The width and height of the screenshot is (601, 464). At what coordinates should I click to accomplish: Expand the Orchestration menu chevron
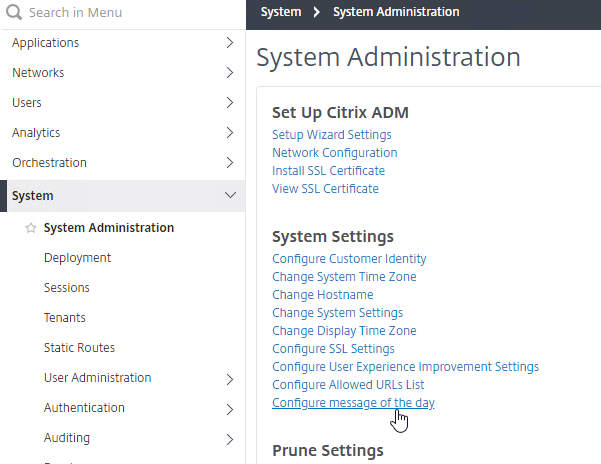point(230,162)
